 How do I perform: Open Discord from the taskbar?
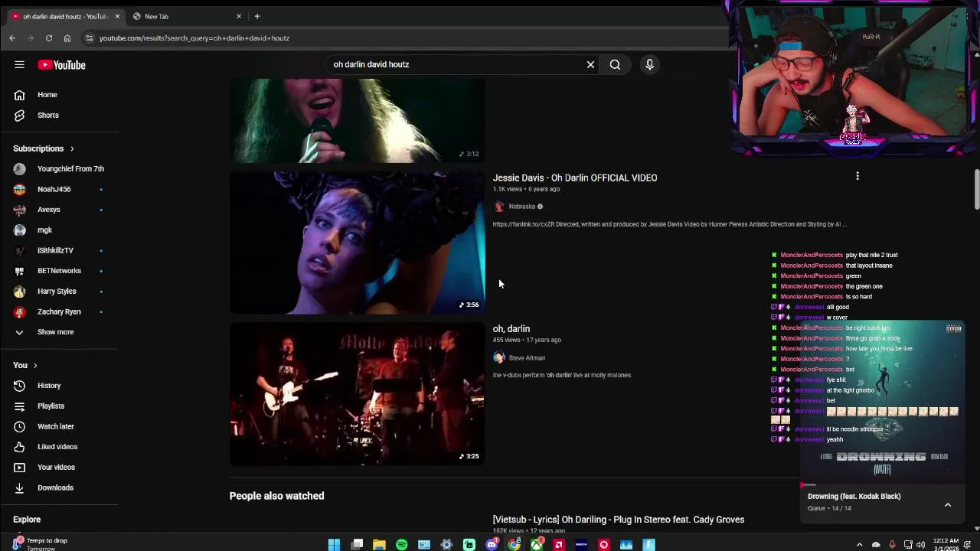click(x=492, y=545)
